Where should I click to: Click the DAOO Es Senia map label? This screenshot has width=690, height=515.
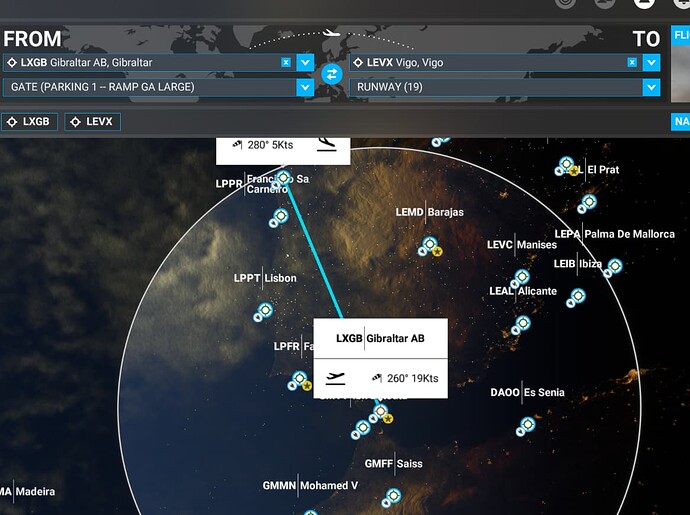(x=527, y=392)
